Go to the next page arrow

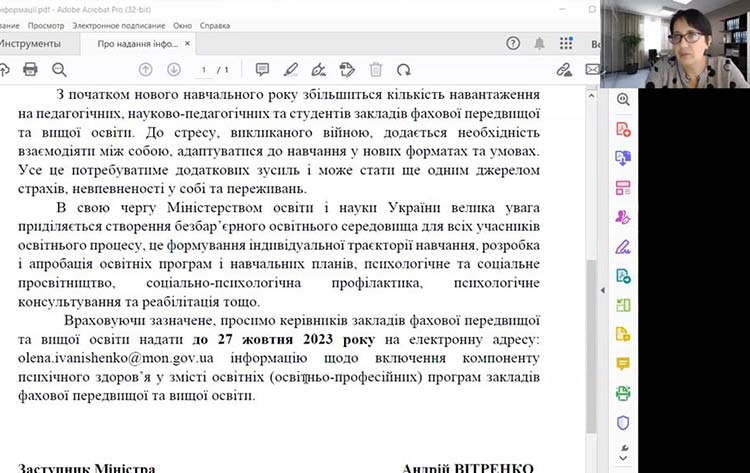174,69
